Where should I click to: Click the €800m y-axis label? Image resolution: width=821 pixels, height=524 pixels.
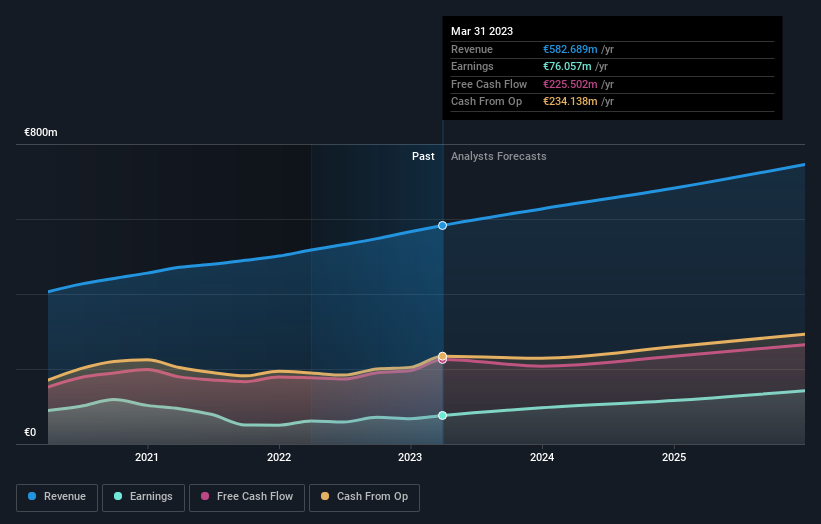click(41, 132)
